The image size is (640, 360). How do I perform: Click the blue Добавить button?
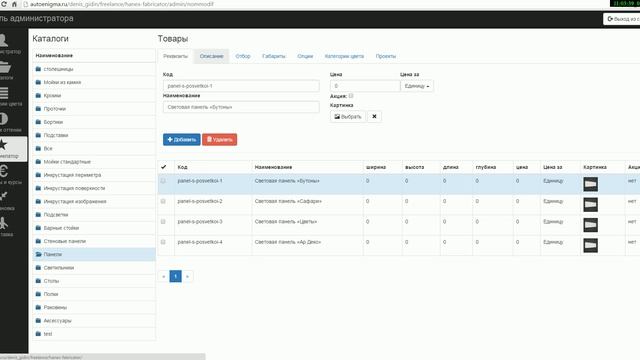182,140
